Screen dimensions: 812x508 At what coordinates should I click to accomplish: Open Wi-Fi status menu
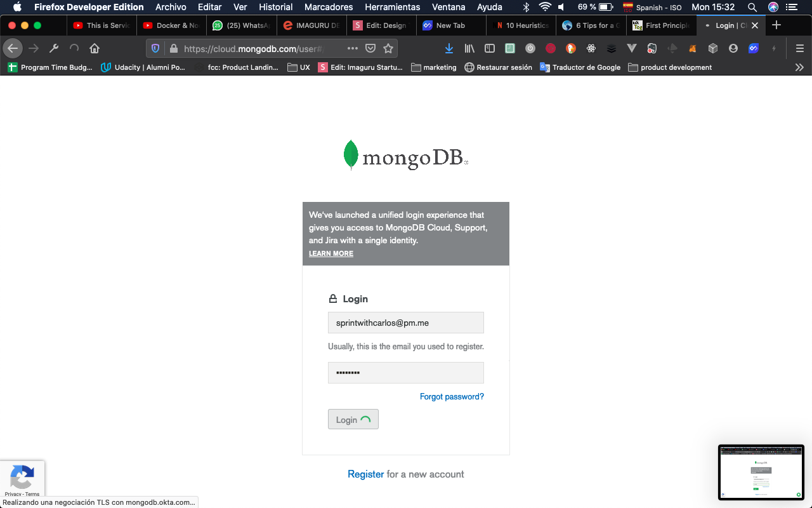tap(545, 7)
